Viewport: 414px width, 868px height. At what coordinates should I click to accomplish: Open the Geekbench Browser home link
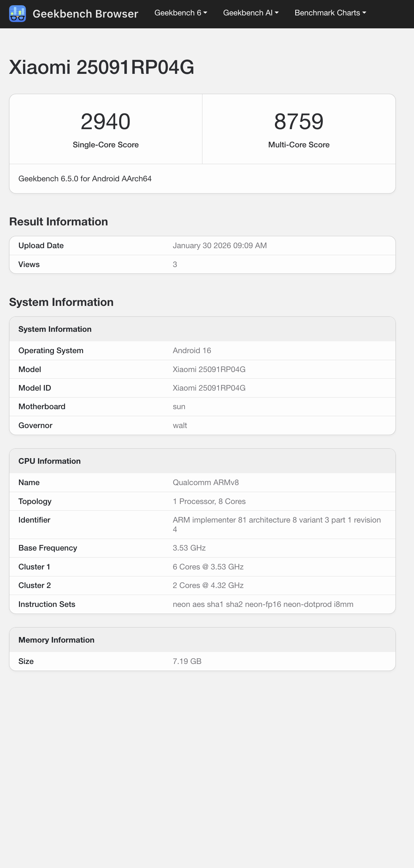click(x=85, y=14)
